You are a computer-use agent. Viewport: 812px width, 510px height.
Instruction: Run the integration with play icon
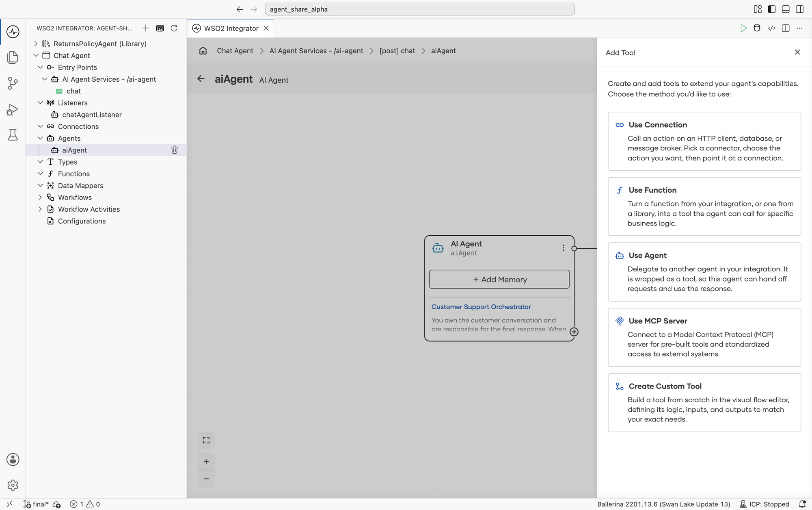743,28
